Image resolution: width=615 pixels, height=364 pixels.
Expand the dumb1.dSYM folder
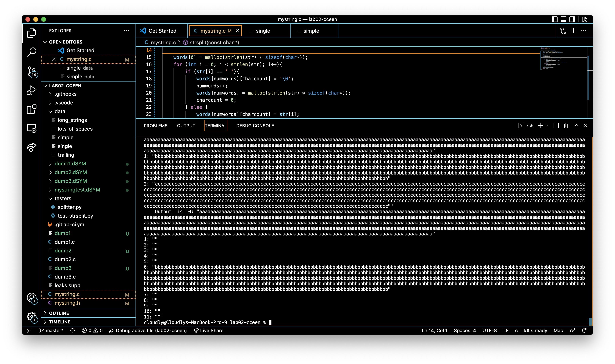(x=70, y=164)
